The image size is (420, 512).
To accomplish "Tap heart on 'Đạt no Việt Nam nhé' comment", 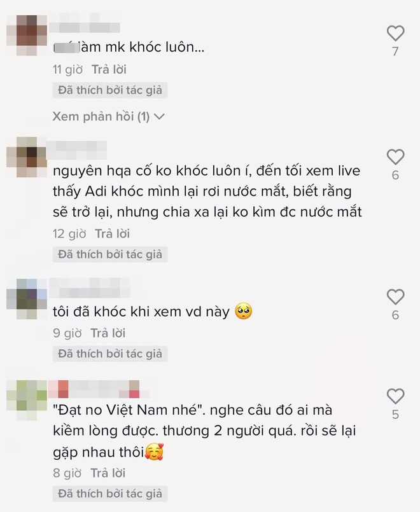I will [396, 396].
